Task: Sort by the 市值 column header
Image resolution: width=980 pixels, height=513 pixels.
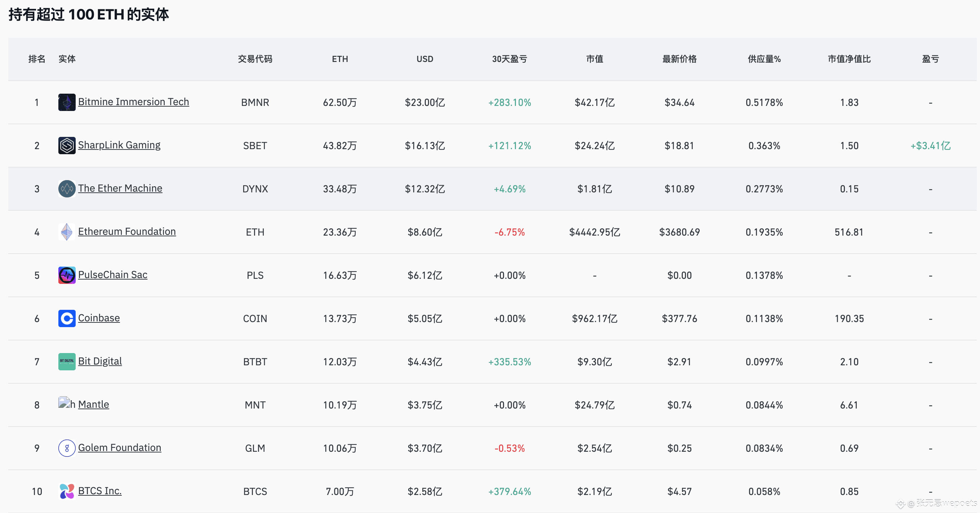Action: click(x=594, y=59)
